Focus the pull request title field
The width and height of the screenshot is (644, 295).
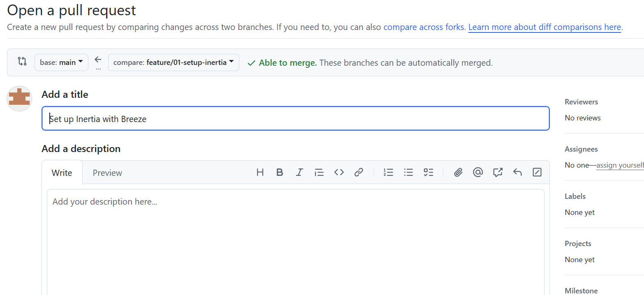point(295,119)
